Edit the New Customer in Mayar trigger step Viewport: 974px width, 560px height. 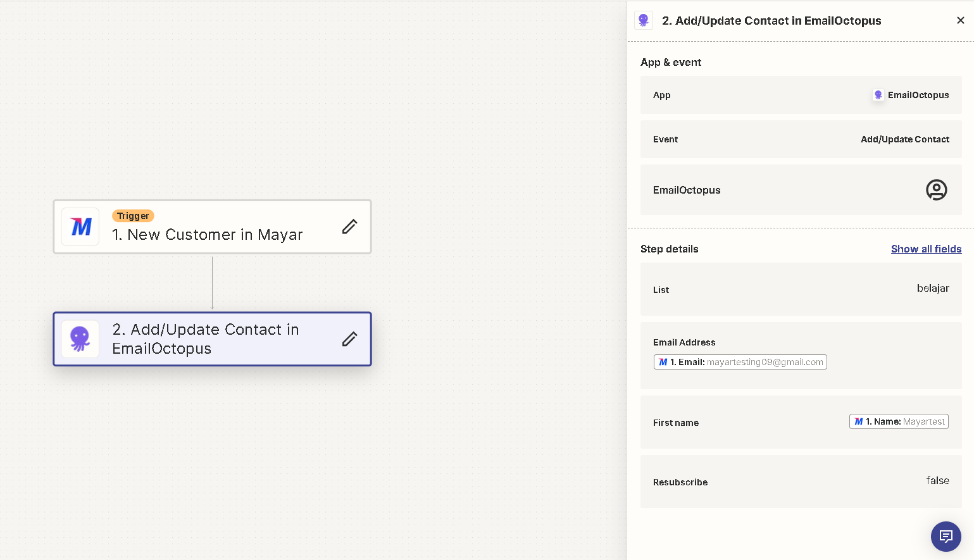[350, 227]
